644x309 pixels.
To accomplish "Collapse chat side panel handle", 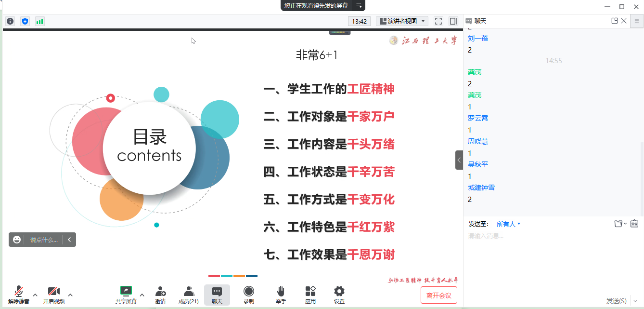I will tap(459, 160).
